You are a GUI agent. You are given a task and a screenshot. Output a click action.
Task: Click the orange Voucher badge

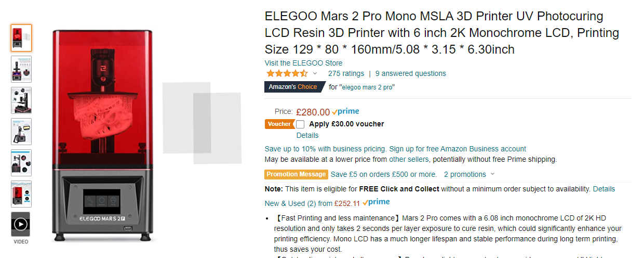[x=279, y=124]
